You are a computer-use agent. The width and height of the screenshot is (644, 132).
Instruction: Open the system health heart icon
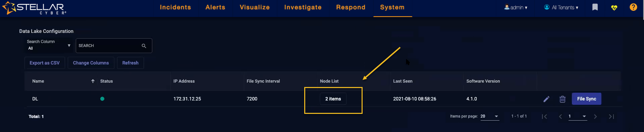coord(614,7)
